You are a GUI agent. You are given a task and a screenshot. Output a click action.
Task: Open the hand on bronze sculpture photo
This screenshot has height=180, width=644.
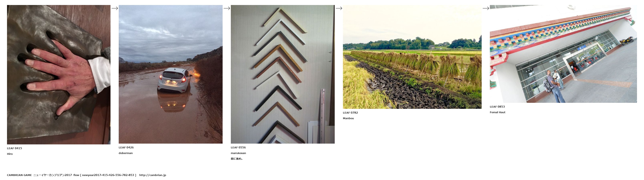pyautogui.click(x=59, y=75)
